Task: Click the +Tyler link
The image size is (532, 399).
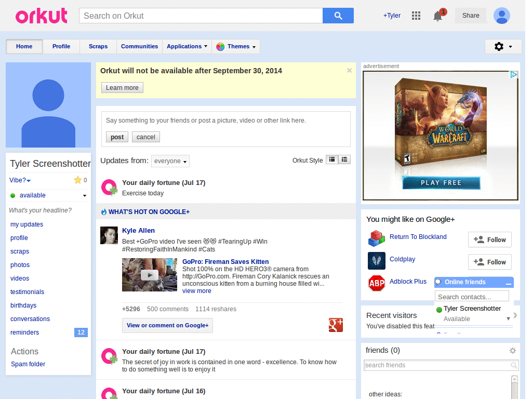Action: click(x=392, y=16)
